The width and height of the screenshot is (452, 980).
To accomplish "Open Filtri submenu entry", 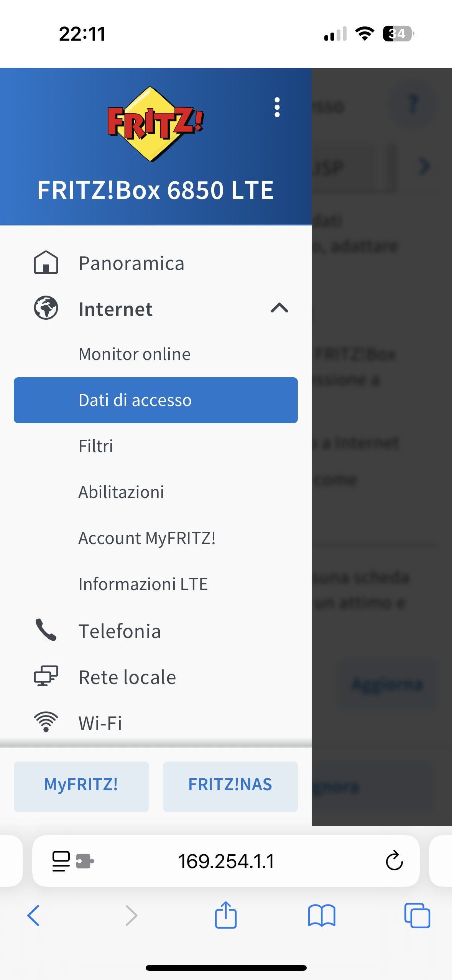I will (x=96, y=446).
